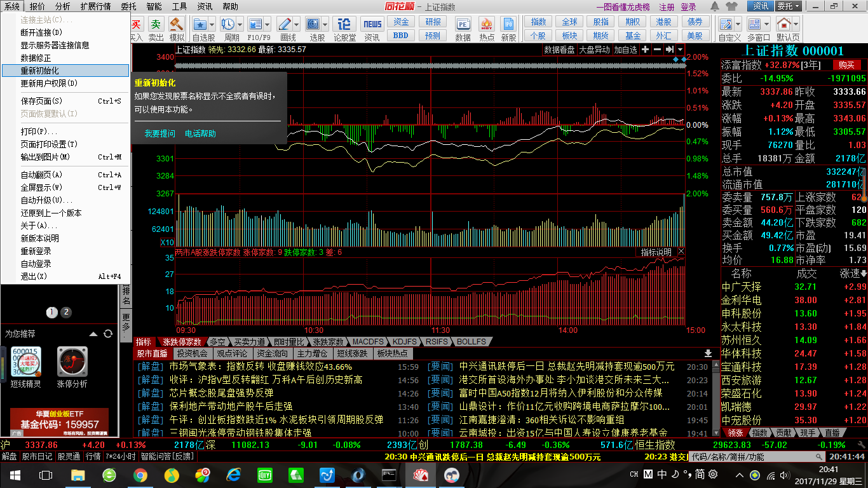Screen dimensions: 868x488
Task: Click the plus zoom-in icon on chart header
Action: click(x=645, y=50)
